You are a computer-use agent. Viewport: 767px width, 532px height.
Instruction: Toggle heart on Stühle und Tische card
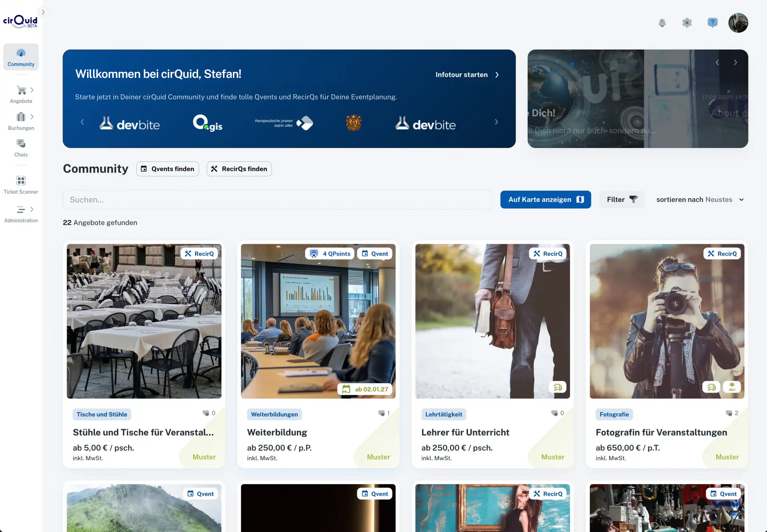(206, 413)
